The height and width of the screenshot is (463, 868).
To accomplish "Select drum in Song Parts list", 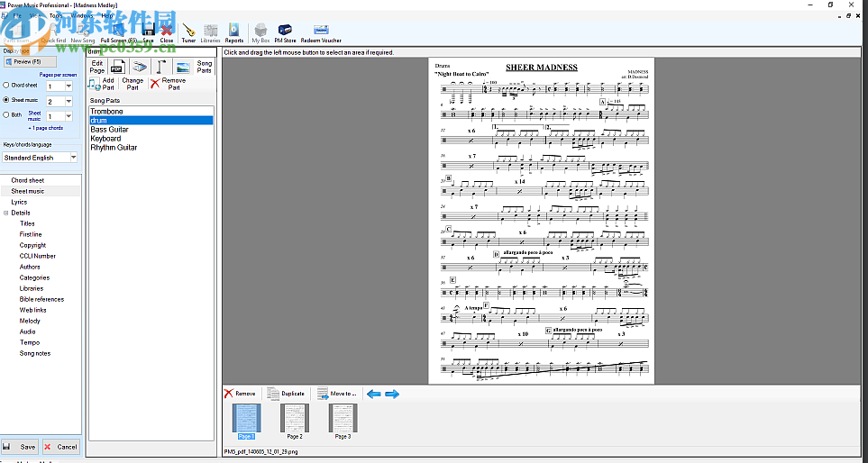I will tap(151, 120).
